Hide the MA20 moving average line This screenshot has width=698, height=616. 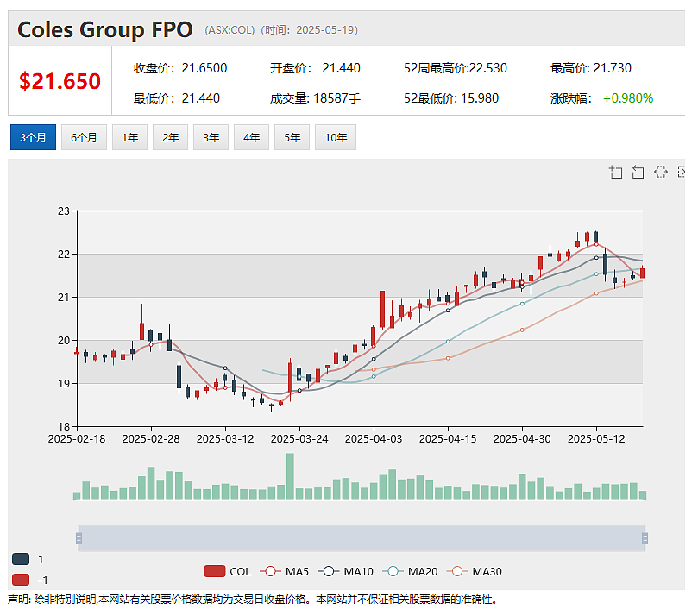pos(410,571)
